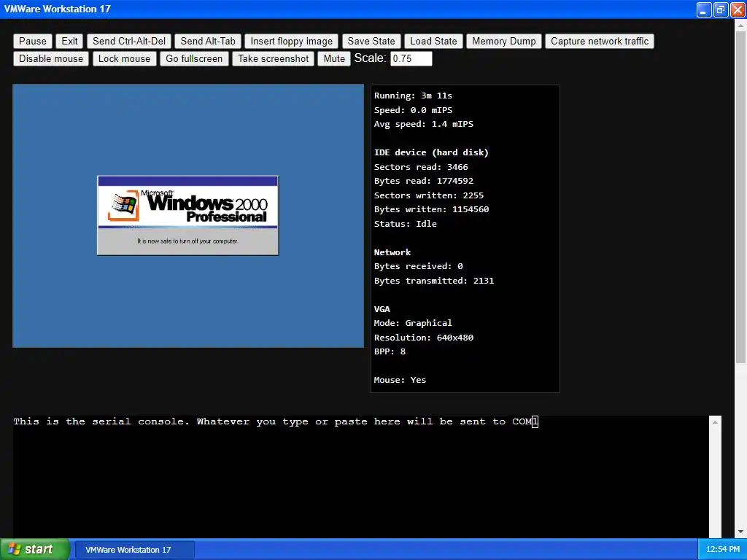This screenshot has width=747, height=560.
Task: Close the VMWare Workstation window
Action: click(x=738, y=10)
